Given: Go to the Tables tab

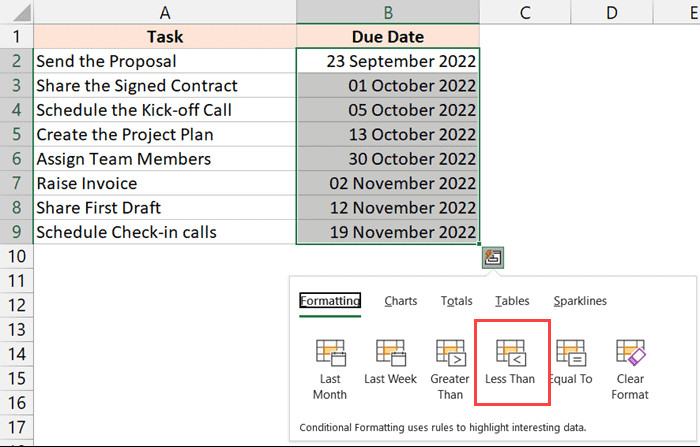Looking at the screenshot, I should 512,301.
